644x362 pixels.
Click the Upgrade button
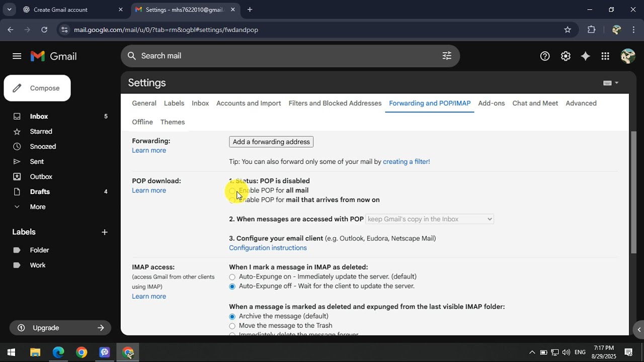[60, 328]
